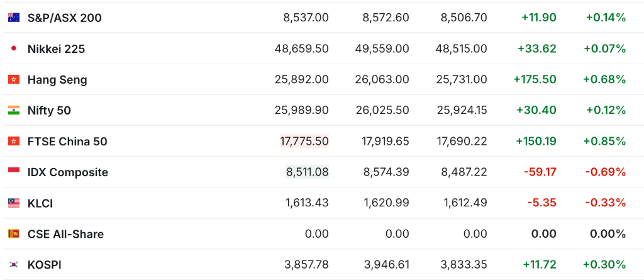
Task: Open the CSE All-Share index
Action: point(65,233)
